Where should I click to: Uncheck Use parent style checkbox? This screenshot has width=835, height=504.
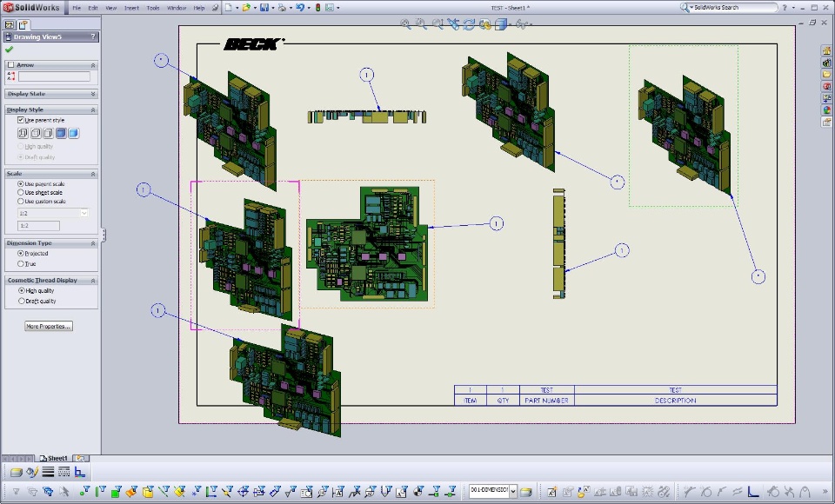pyautogui.click(x=21, y=120)
